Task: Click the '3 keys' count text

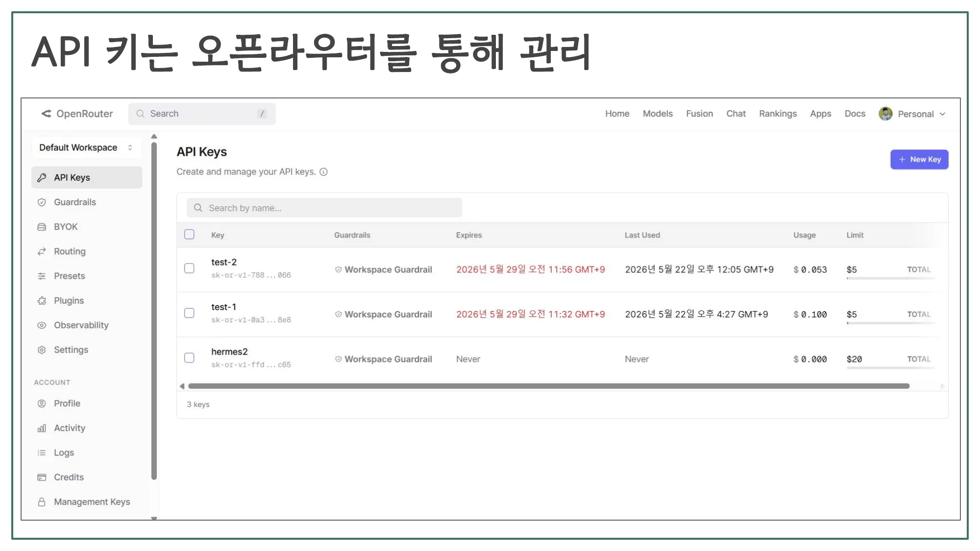Action: click(x=198, y=405)
